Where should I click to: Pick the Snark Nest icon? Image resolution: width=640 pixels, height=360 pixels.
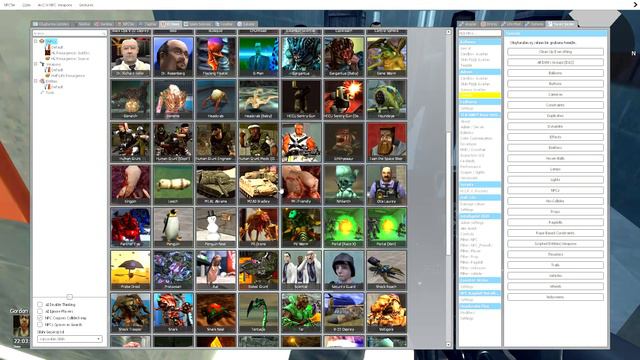pos(216,313)
